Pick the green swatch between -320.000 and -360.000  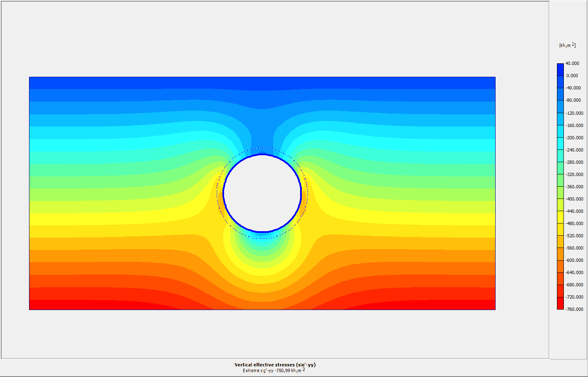pyautogui.click(x=560, y=181)
